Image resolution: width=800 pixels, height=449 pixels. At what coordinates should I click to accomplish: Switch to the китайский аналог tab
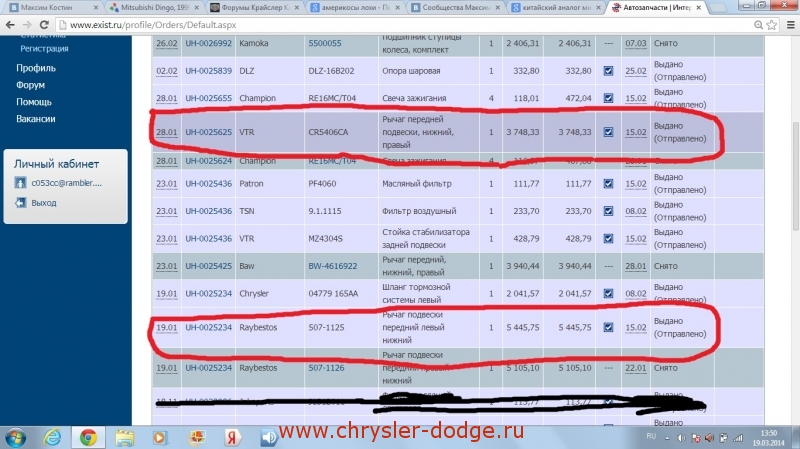pos(556,8)
